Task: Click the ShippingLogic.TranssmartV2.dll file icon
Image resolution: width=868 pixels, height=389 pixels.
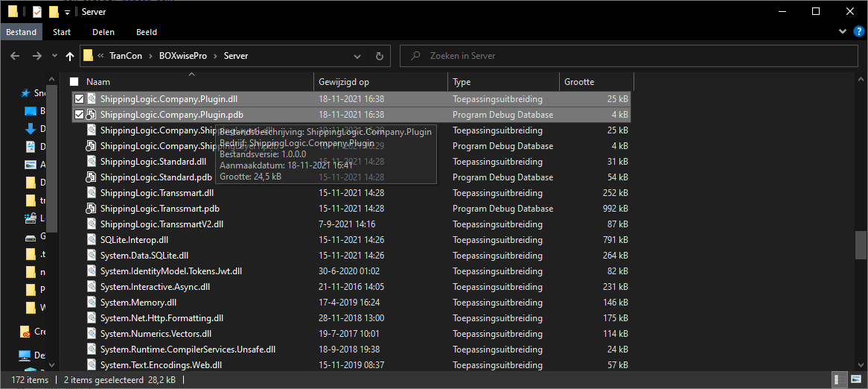Action: pos(92,224)
